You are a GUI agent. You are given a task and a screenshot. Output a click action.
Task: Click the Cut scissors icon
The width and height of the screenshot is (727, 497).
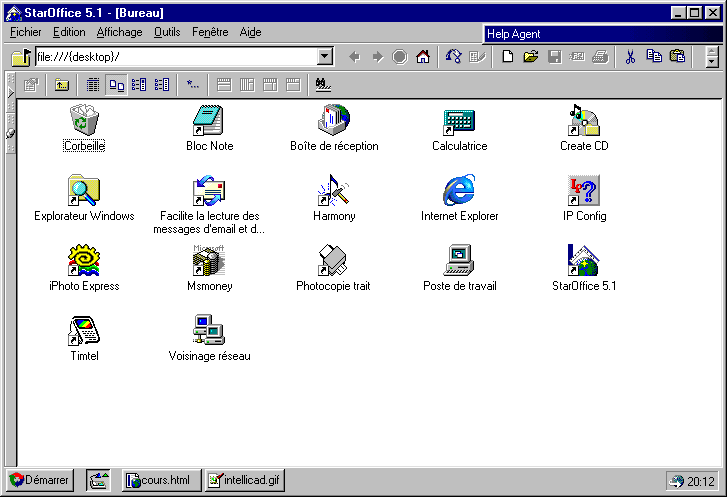point(630,57)
